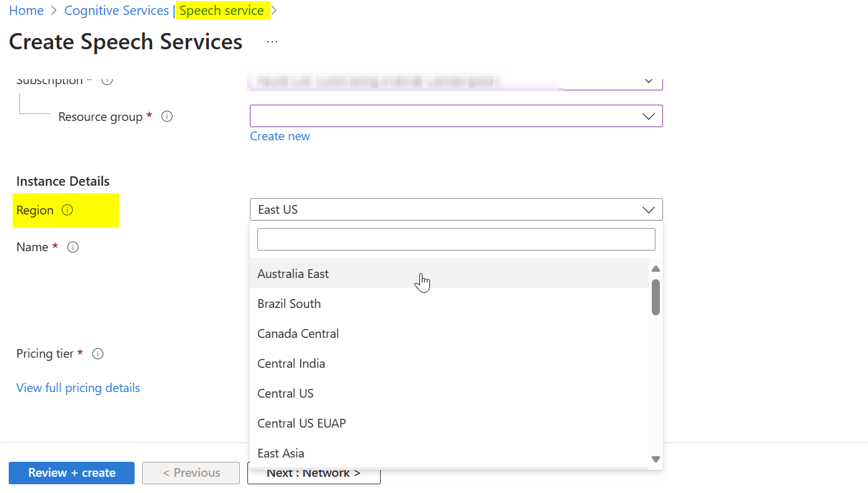Image resolution: width=868 pixels, height=493 pixels.
Task: Show info tooltip for Pricing tier
Action: 98,354
